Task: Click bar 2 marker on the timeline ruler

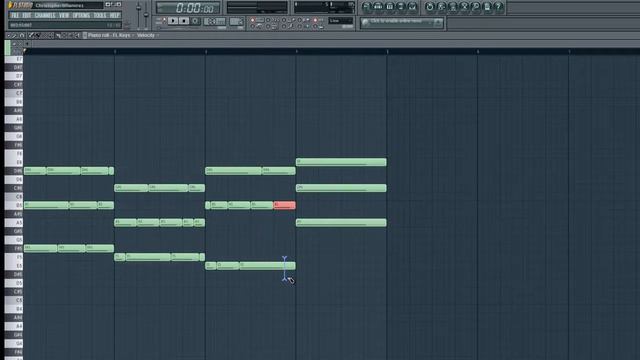Action: [x=115, y=51]
